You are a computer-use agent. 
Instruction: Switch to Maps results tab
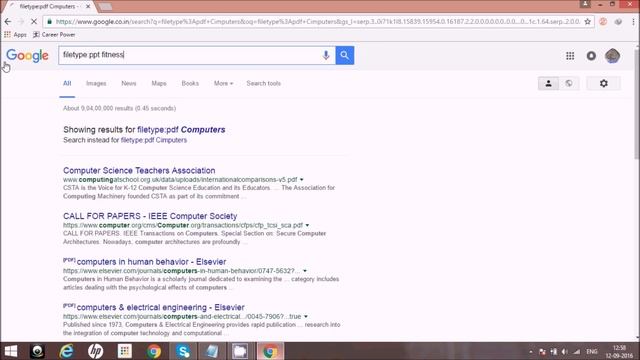(159, 83)
